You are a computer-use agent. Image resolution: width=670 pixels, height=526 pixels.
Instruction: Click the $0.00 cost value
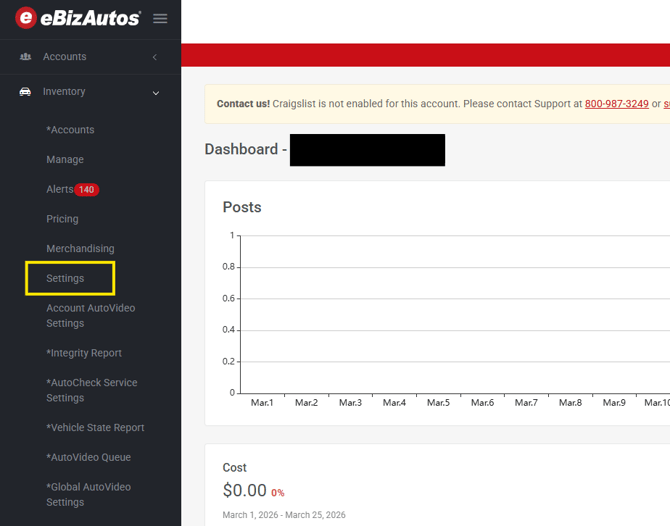(245, 490)
